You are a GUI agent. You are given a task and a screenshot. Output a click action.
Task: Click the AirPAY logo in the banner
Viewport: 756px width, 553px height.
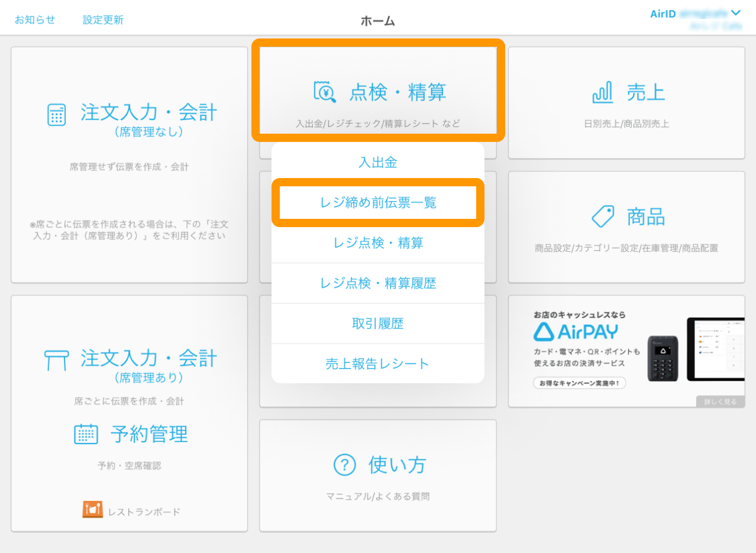point(576,332)
